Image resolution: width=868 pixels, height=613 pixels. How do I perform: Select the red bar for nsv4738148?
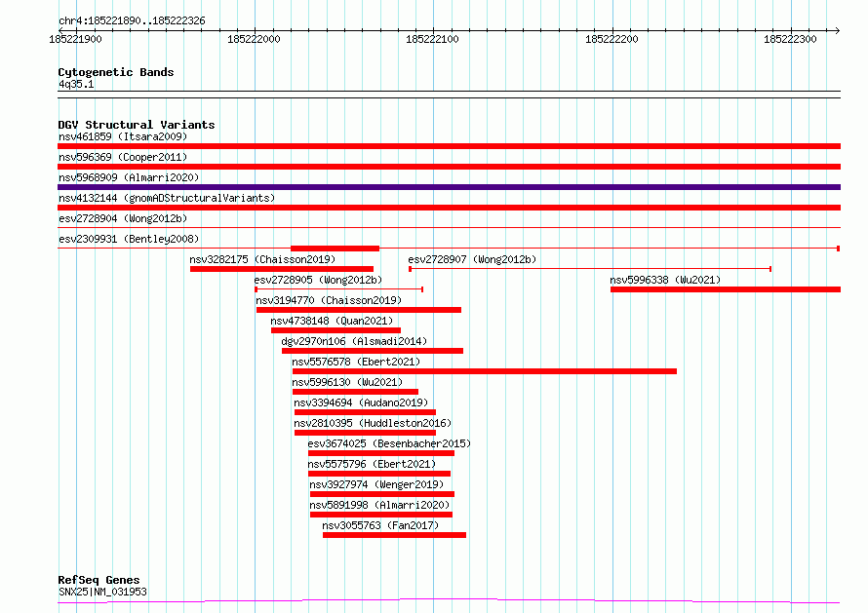[336, 330]
